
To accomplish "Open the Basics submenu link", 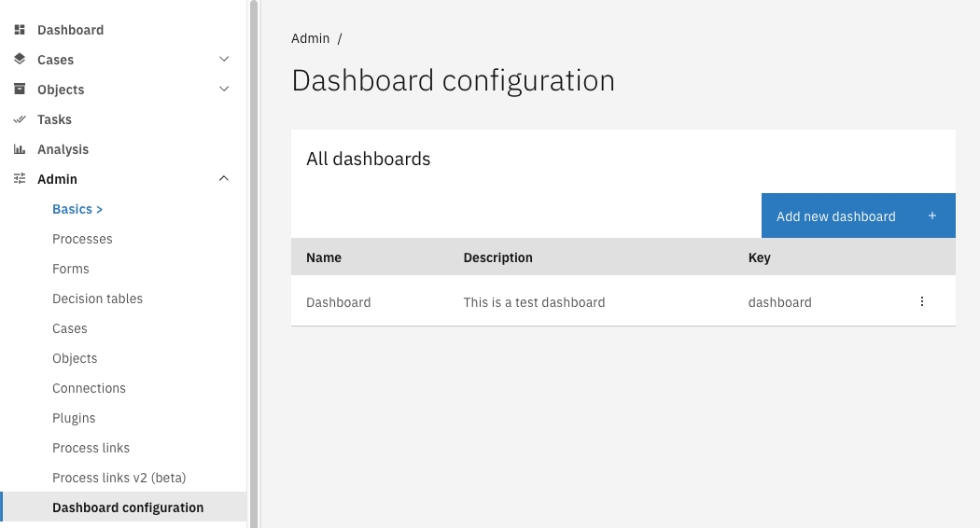I will click(77, 209).
